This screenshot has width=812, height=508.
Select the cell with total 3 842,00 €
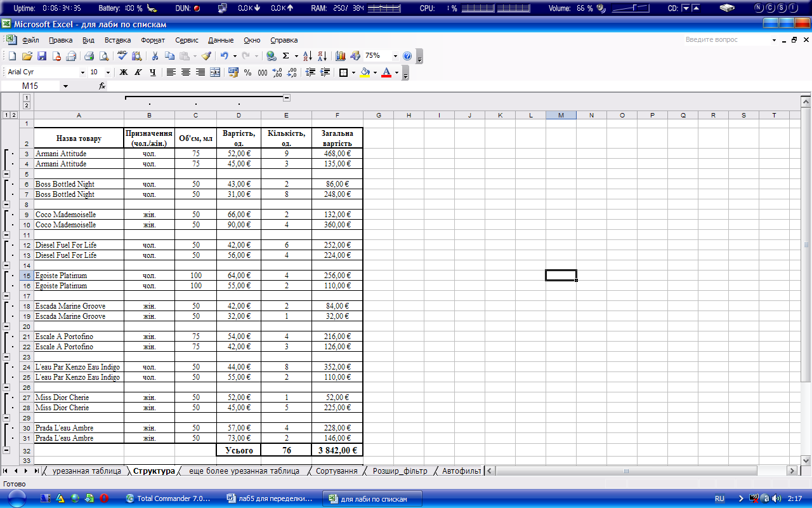pos(337,450)
